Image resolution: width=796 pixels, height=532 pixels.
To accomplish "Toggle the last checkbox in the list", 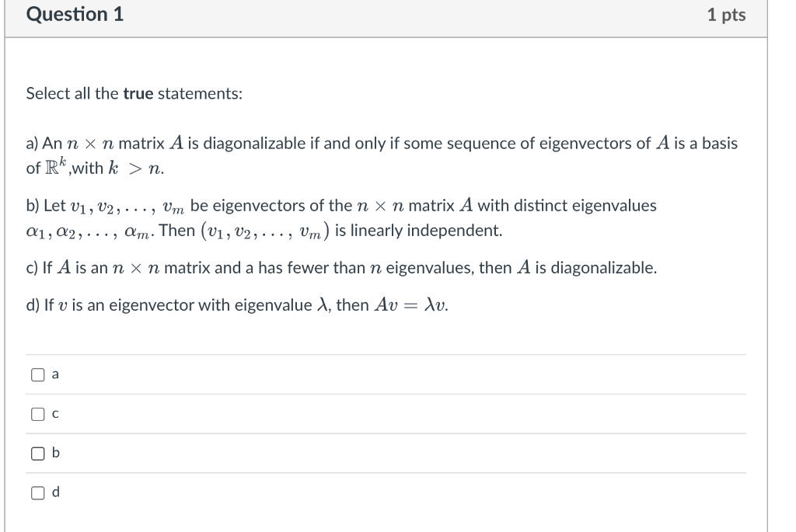I will pyautogui.click(x=36, y=491).
